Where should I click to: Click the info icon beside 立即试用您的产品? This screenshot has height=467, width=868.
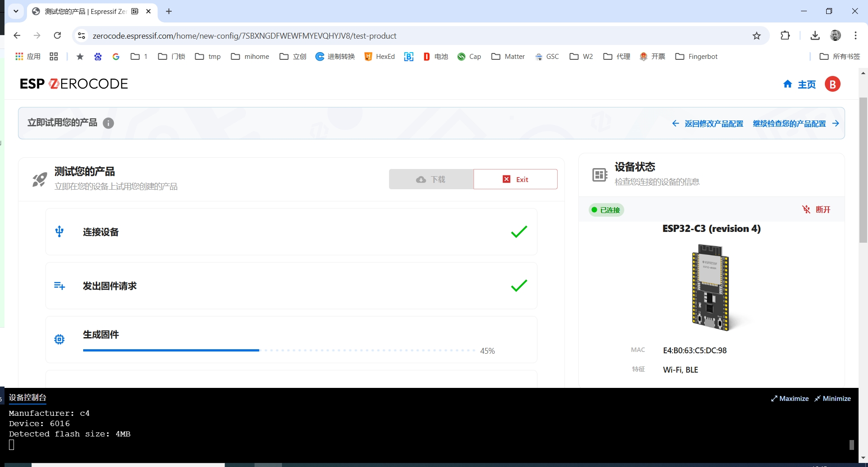[108, 123]
